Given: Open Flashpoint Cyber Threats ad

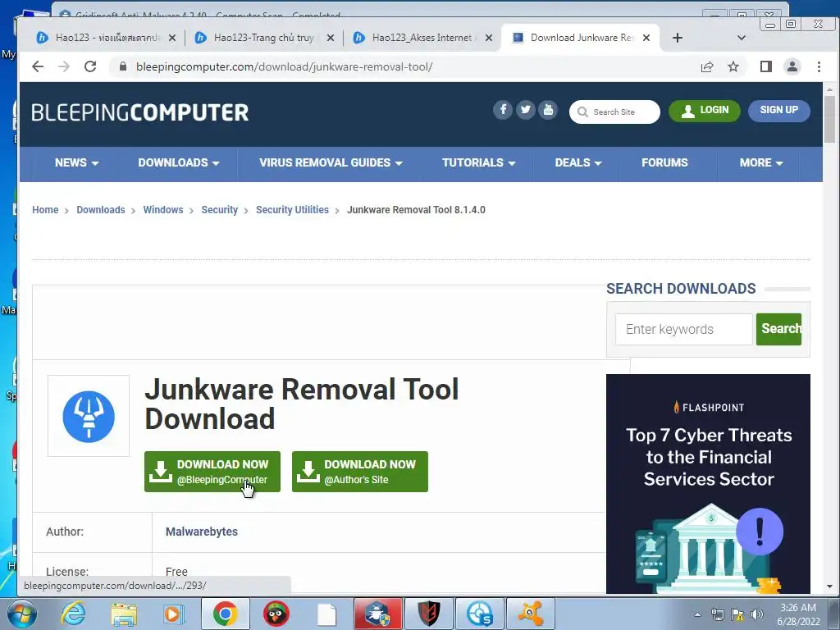Looking at the screenshot, I should [x=708, y=483].
